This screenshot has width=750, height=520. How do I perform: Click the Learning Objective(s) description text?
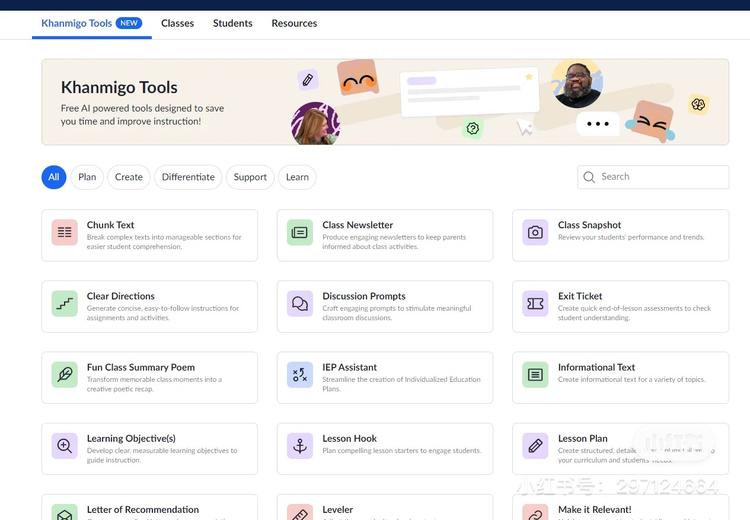[x=162, y=455]
